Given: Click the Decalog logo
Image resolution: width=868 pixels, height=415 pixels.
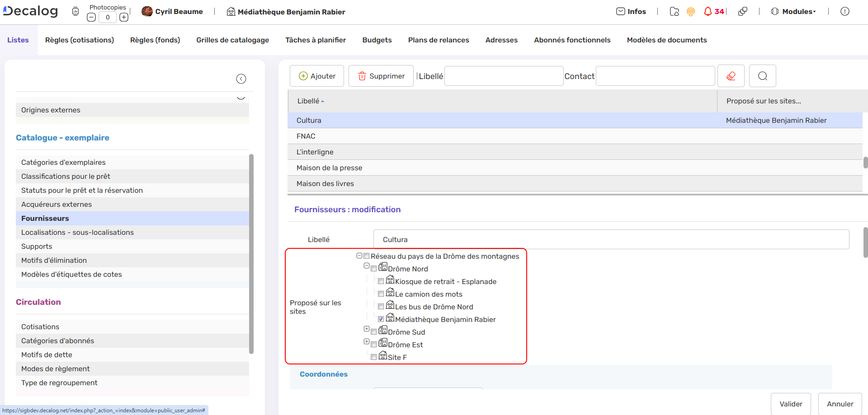Looking at the screenshot, I should click(x=30, y=11).
